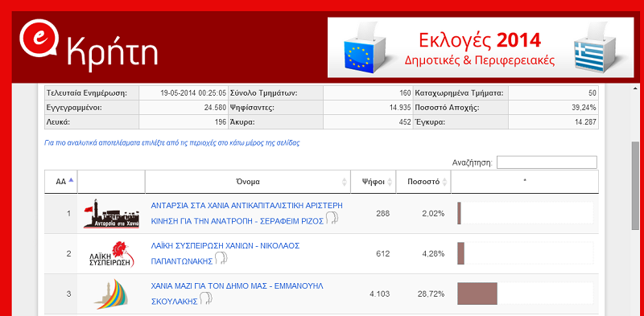
Task: Click candidates icon next to ΣΕΡΑΦΕΙΜ ΡΙΖΟΣ
Action: coord(332,219)
